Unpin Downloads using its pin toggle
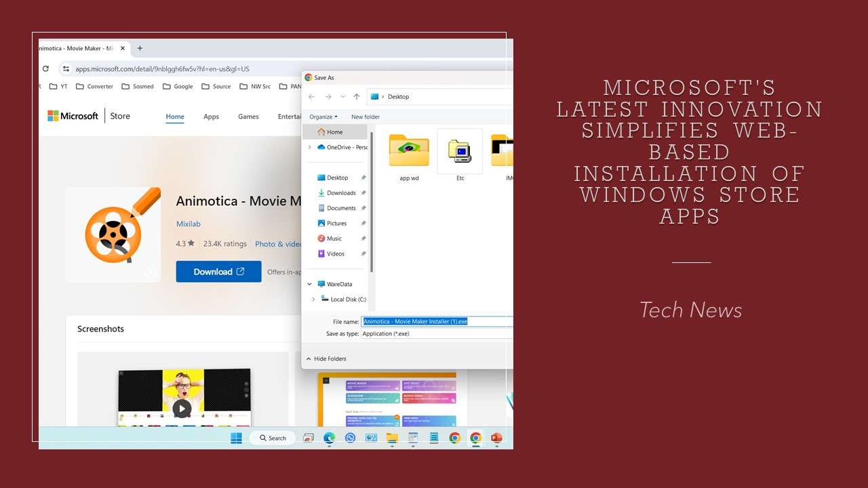 tap(364, 192)
